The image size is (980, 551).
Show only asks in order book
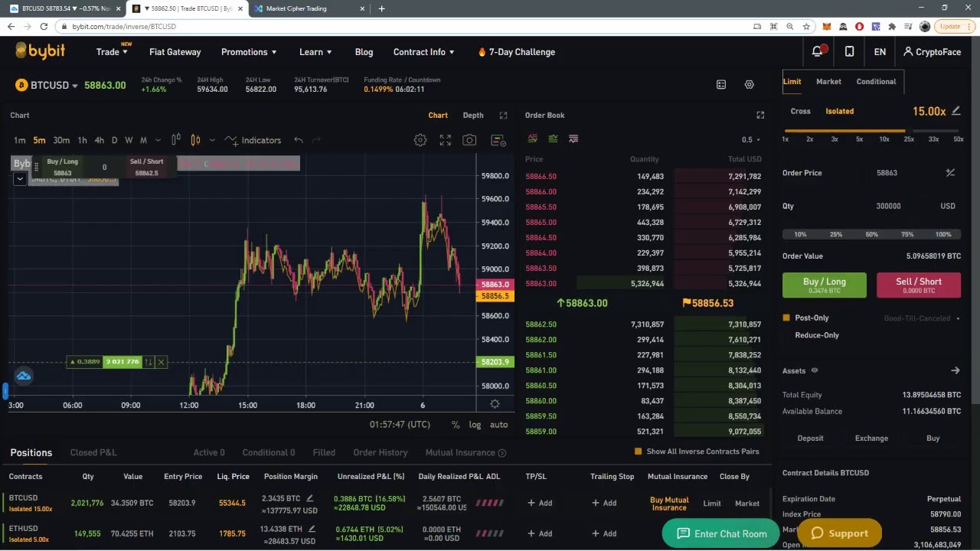click(x=573, y=139)
